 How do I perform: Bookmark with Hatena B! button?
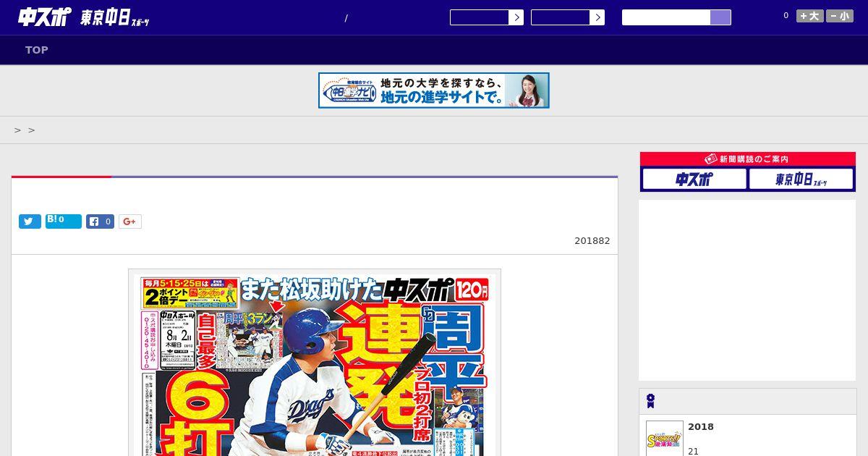[64, 221]
